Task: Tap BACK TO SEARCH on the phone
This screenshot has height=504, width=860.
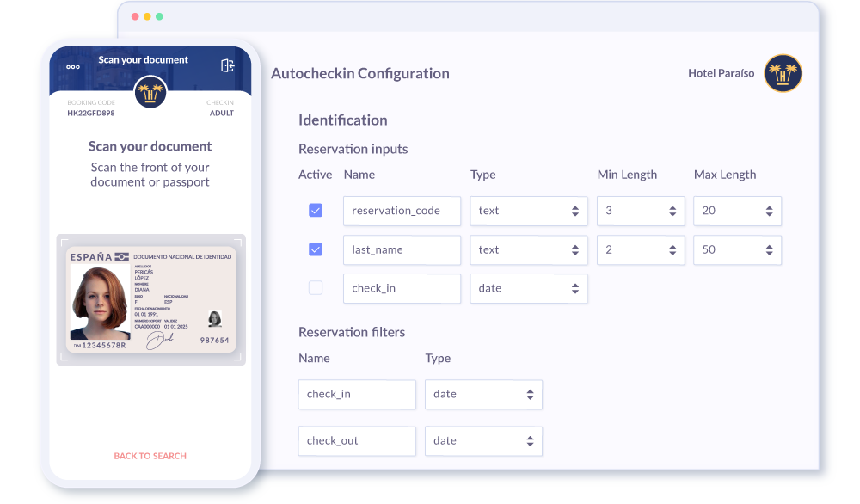Action: coord(150,456)
